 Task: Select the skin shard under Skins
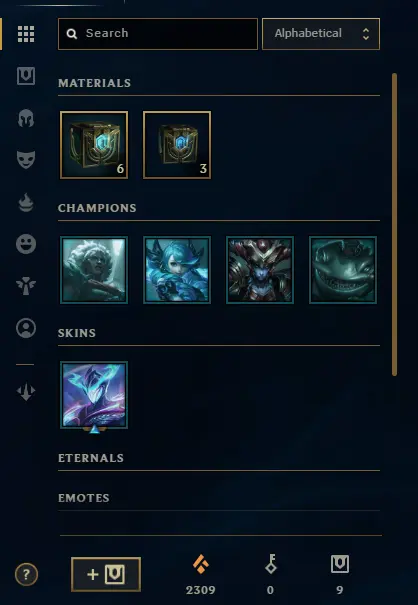[94, 395]
